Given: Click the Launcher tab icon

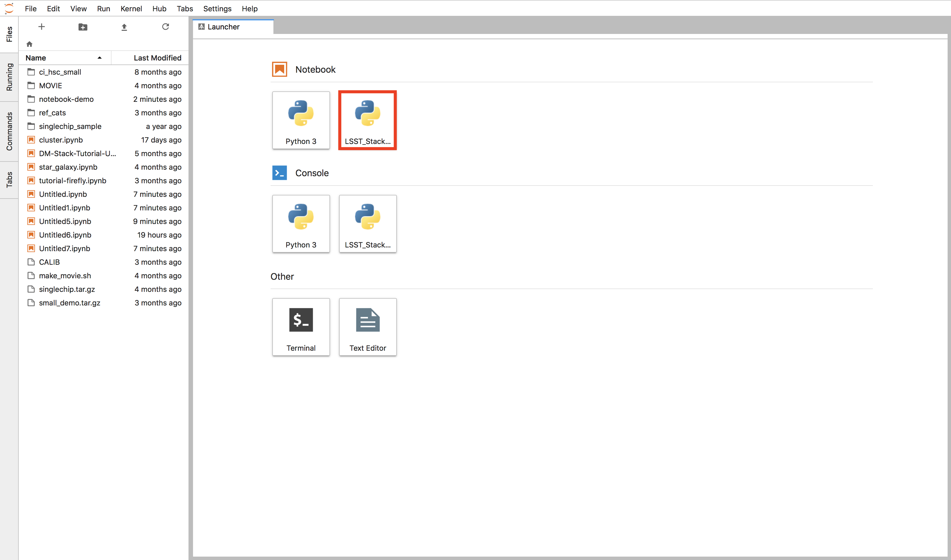Looking at the screenshot, I should coord(202,27).
